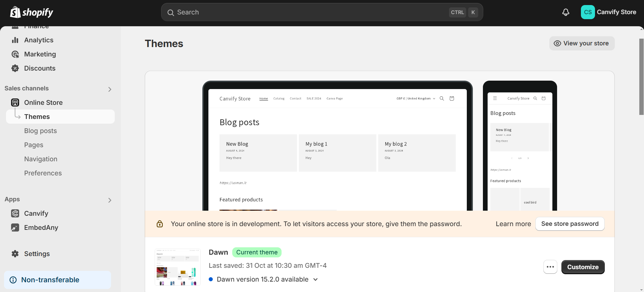Click the Search input field

tap(322, 12)
